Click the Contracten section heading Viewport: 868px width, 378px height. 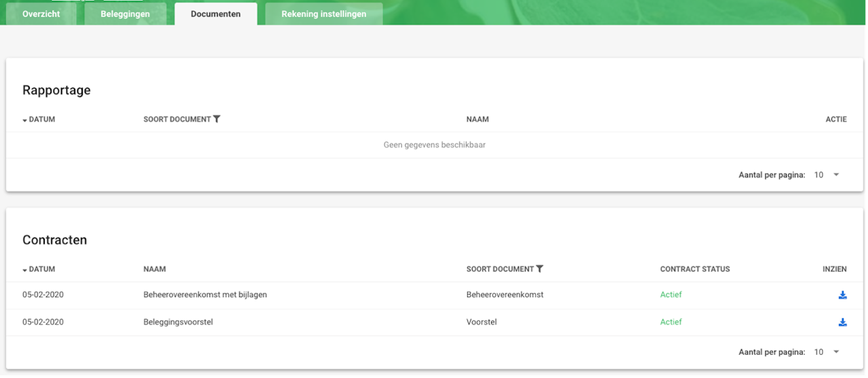pos(55,240)
